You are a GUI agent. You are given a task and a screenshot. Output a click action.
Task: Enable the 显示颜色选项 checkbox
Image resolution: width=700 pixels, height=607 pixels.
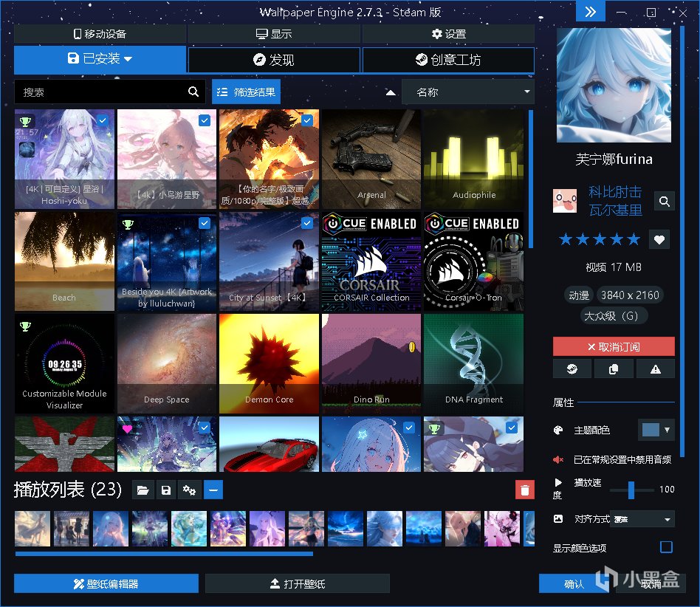coord(666,547)
